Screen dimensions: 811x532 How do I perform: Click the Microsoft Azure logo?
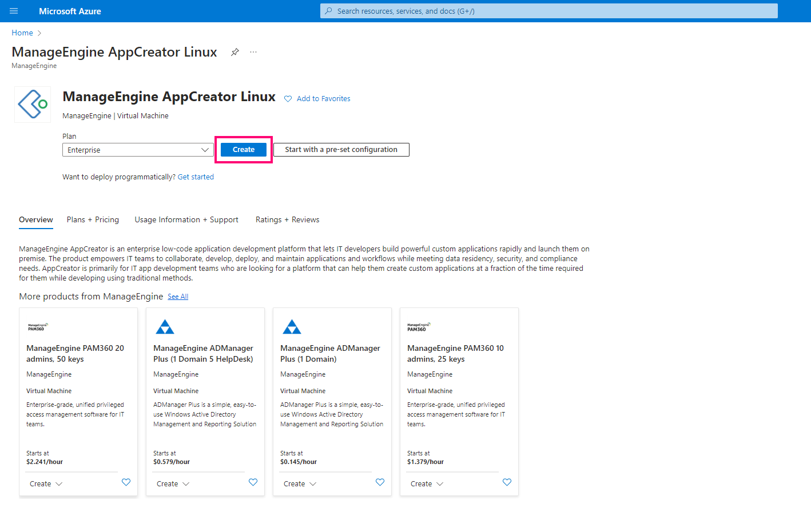click(70, 10)
